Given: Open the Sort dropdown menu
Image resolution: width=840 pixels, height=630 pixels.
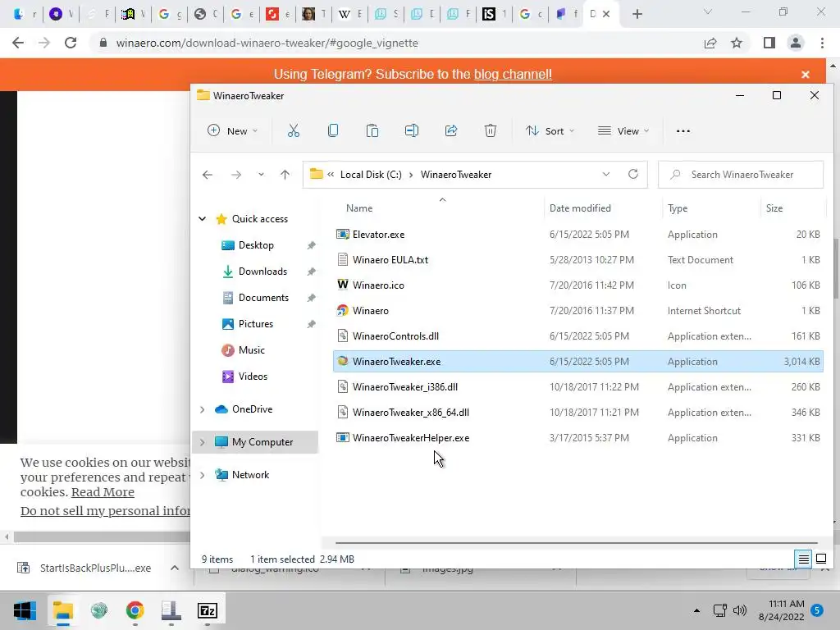Looking at the screenshot, I should 550,130.
